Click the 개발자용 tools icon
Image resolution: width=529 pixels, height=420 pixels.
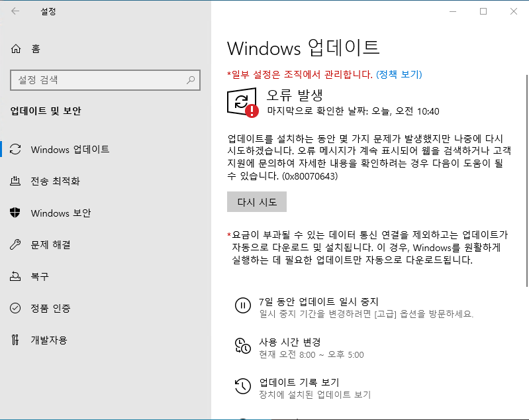pos(15,340)
